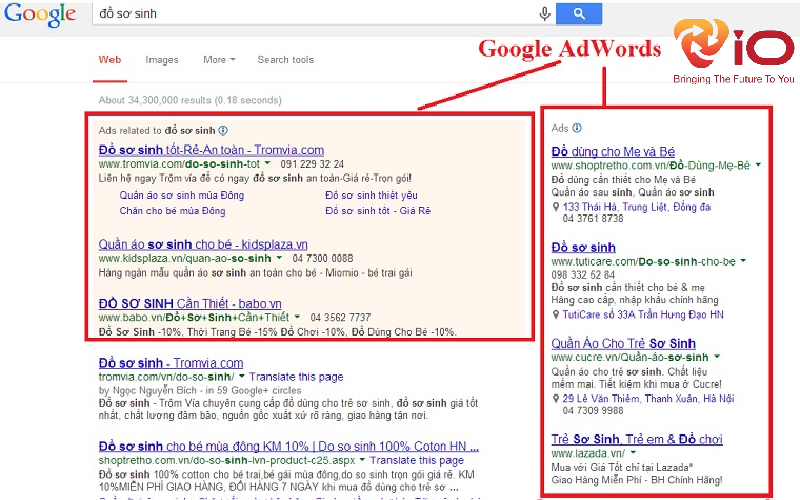Expand dropdown arrow after shoptretho Đồ-Dùng-Mẹ-Bé ad URL
The width and height of the screenshot is (800, 500).
pos(758,165)
